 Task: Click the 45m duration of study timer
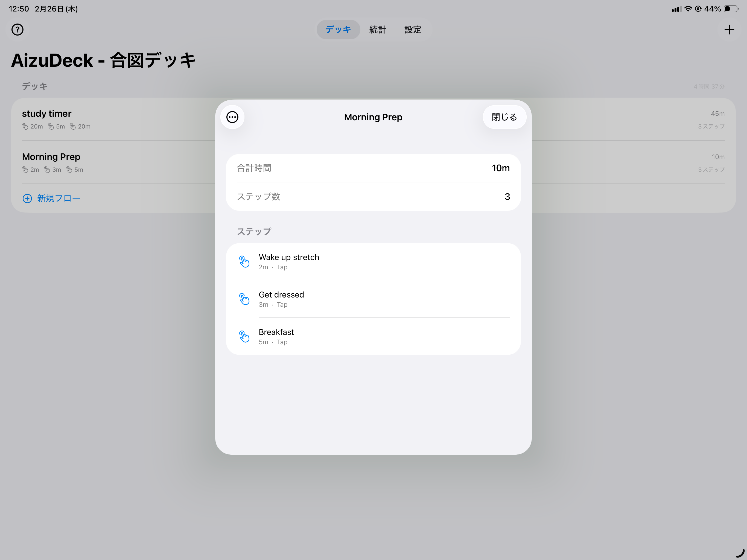pos(718,114)
